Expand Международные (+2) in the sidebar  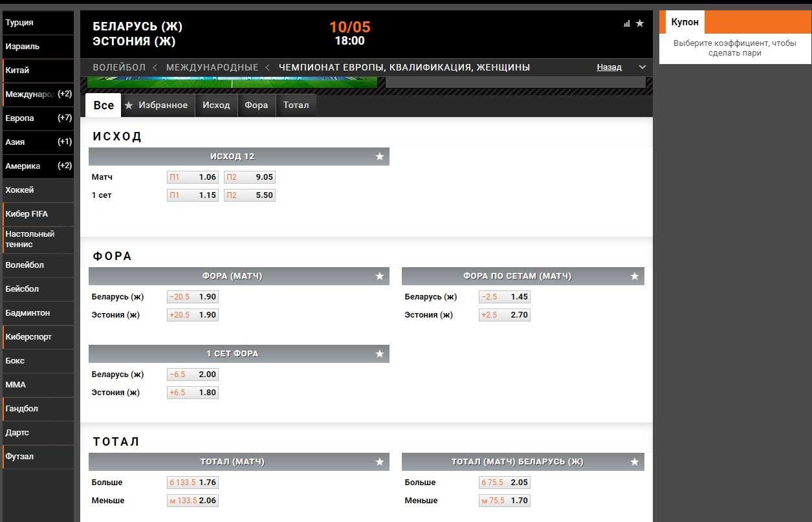click(38, 94)
